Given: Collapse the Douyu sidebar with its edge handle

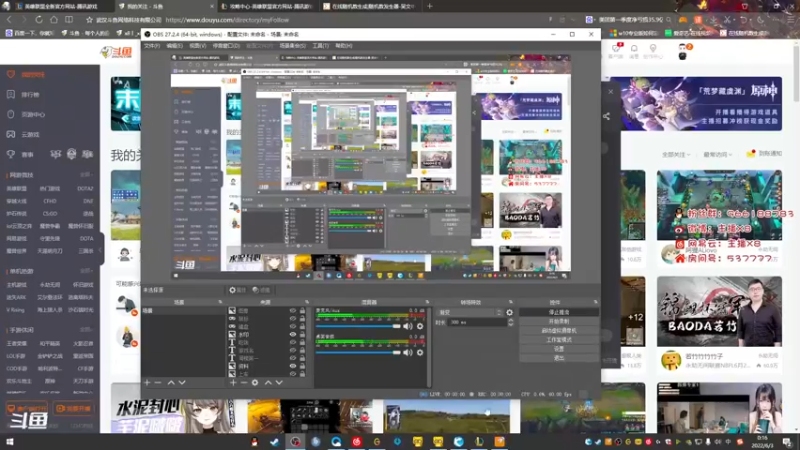Looking at the screenshot, I should point(101,249).
